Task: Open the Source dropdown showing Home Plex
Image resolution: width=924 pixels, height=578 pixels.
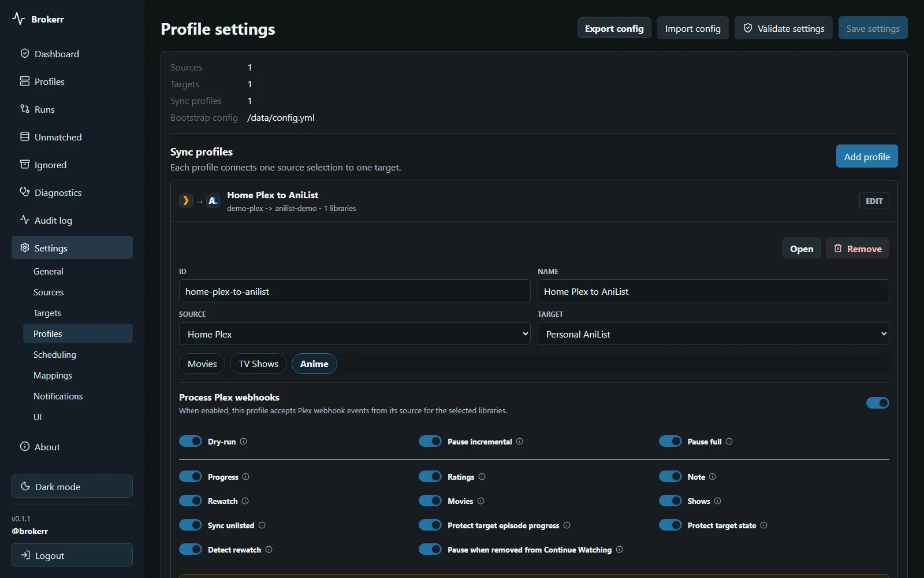Action: pyautogui.click(x=355, y=334)
